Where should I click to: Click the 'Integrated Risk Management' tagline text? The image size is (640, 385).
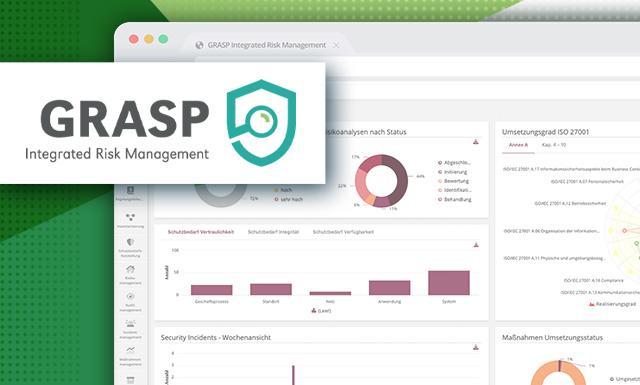coord(117,154)
